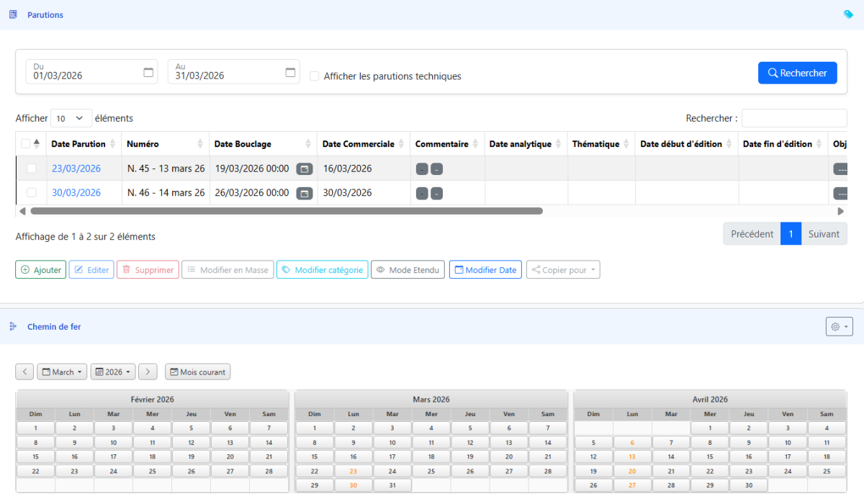The image size is (864, 504).
Task: Click the tag icon in Parutions header
Action: click(x=848, y=14)
